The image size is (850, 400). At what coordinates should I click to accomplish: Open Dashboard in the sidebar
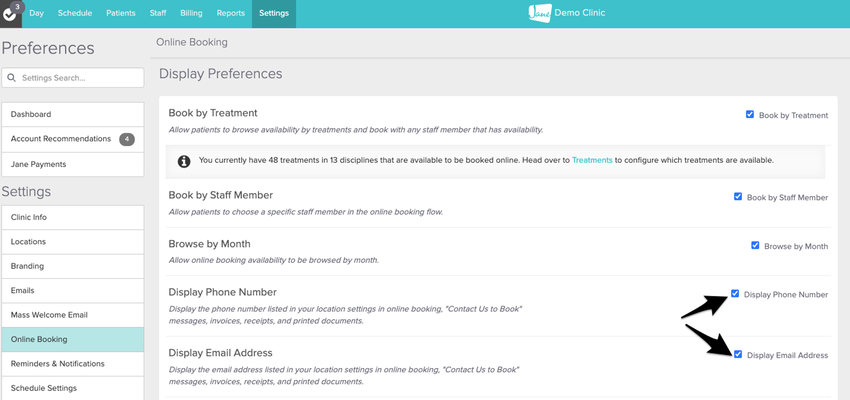tap(73, 114)
